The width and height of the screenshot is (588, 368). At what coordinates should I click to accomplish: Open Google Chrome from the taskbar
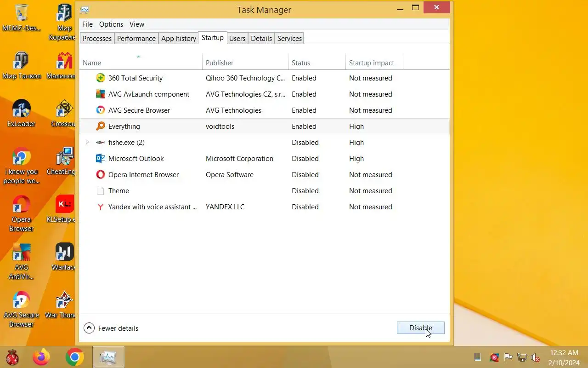pos(74,357)
